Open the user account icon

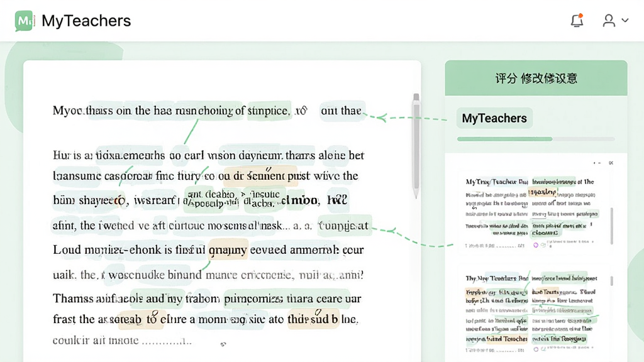pos(609,21)
